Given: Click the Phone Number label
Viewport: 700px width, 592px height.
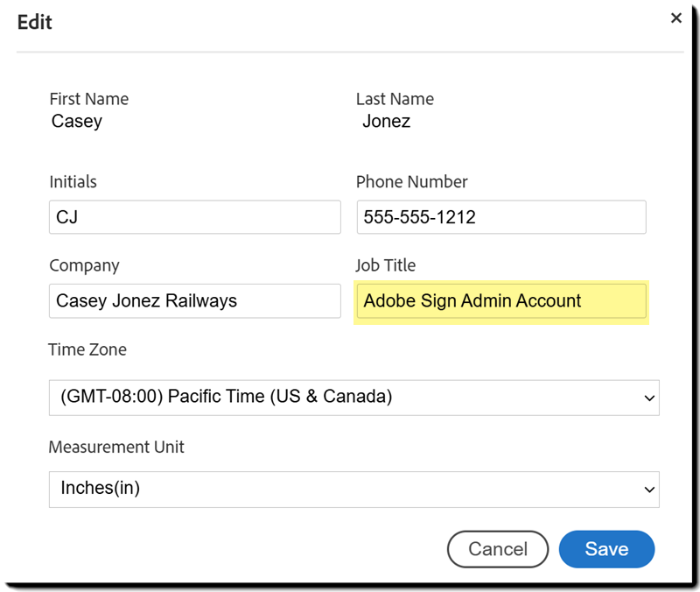Looking at the screenshot, I should (x=411, y=182).
